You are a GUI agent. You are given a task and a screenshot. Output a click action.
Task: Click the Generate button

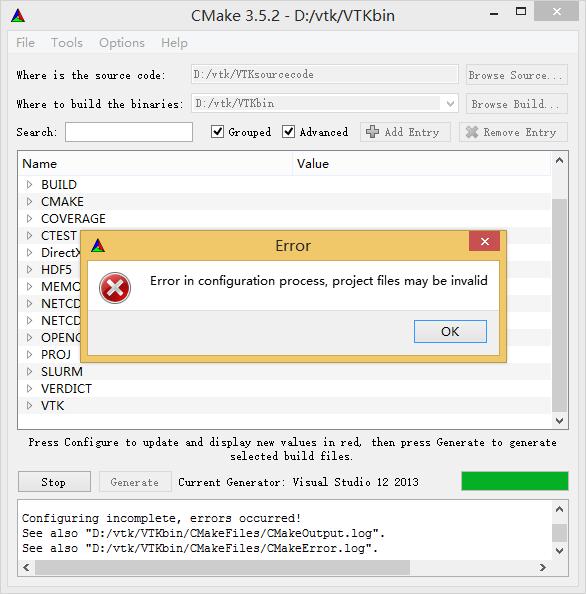click(x=135, y=482)
